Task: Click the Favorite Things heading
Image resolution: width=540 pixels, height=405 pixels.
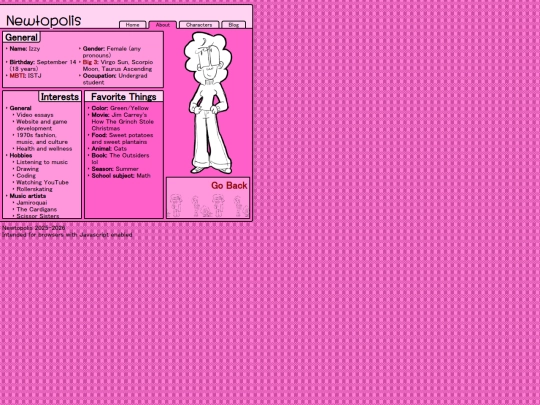Action: coord(124,97)
